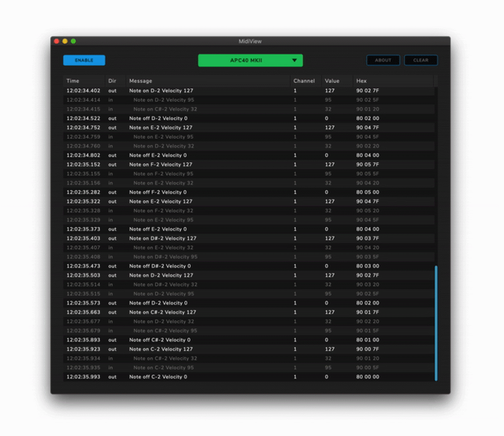Sort by the Message column header
Image resolution: width=504 pixels, height=436 pixels.
[140, 81]
